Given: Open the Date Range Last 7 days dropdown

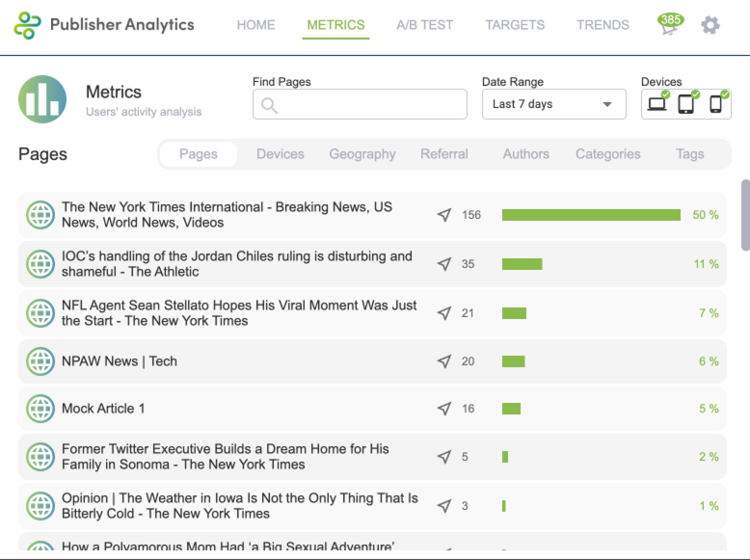Looking at the screenshot, I should (x=554, y=104).
